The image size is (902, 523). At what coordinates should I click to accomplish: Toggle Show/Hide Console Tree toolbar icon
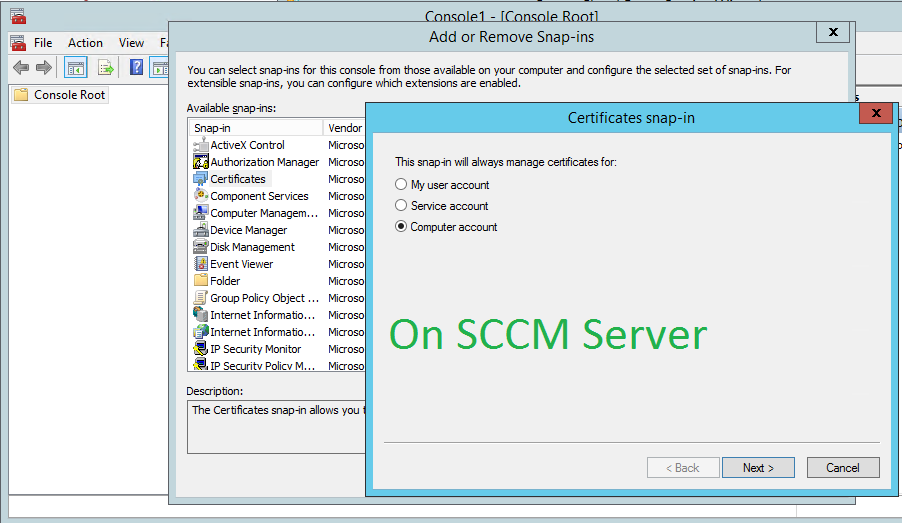point(75,68)
